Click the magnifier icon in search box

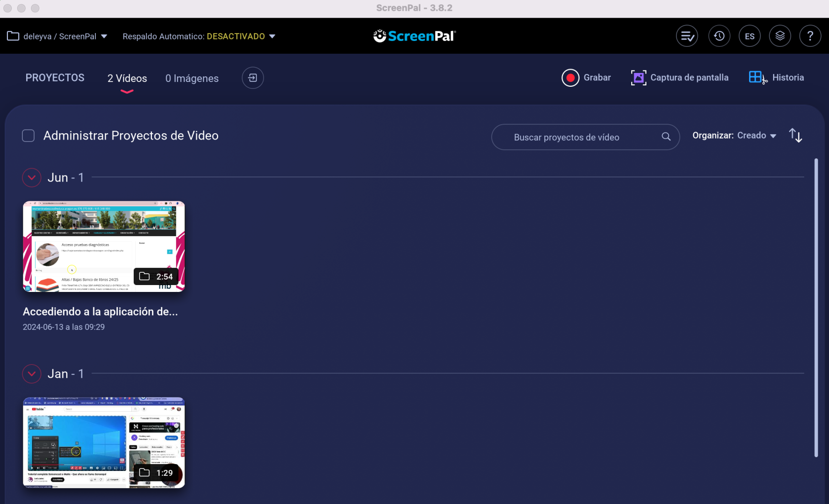pyautogui.click(x=666, y=137)
